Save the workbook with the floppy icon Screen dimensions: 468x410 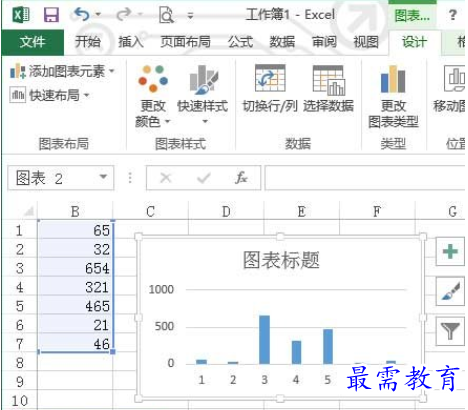click(x=51, y=15)
